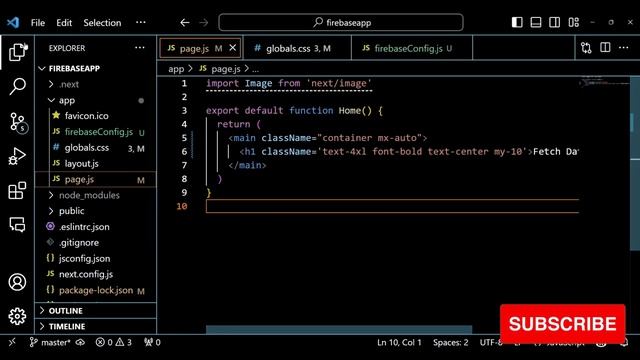Click the ports forwarded status item
The width and height of the screenshot is (640, 360).
[x=153, y=342]
